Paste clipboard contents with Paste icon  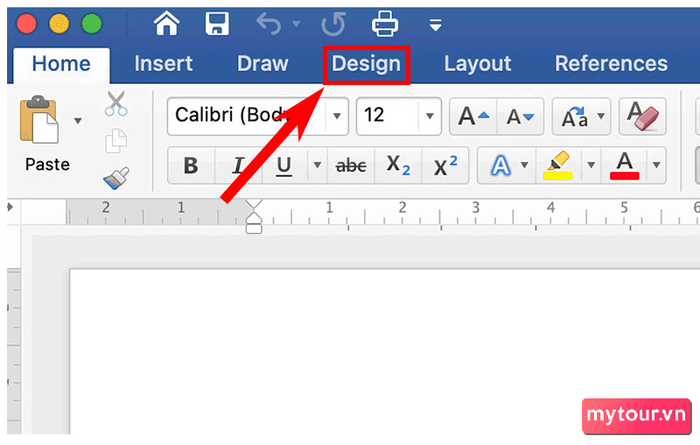pyautogui.click(x=39, y=120)
